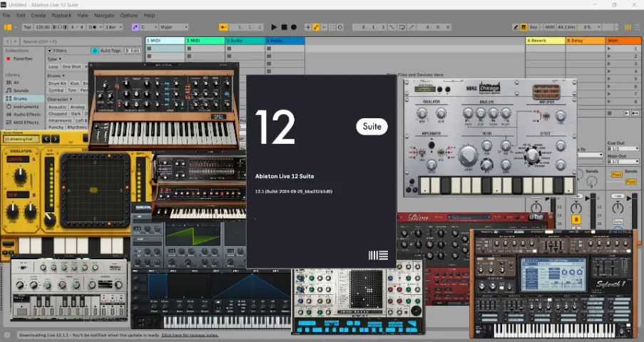Image resolution: width=644 pixels, height=342 pixels.
Task: Activate Draw Mode pencil icon
Action: (x=516, y=27)
